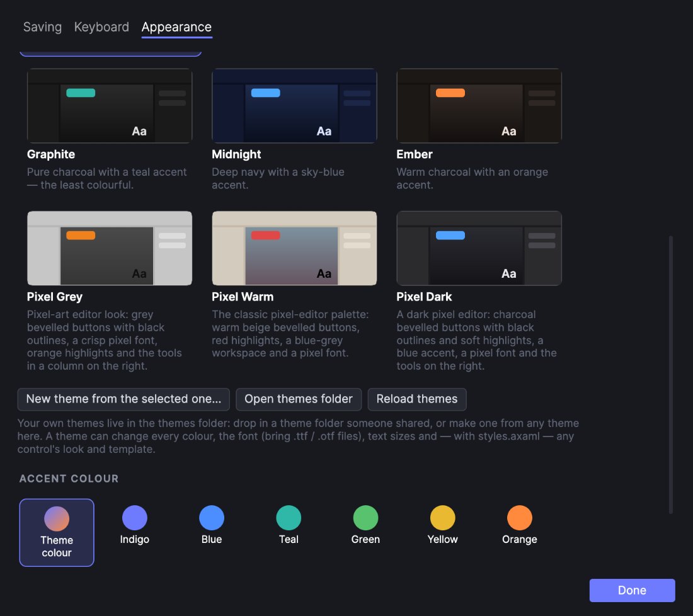
Task: Select the Pixel Dark theme preview
Action: 479,248
